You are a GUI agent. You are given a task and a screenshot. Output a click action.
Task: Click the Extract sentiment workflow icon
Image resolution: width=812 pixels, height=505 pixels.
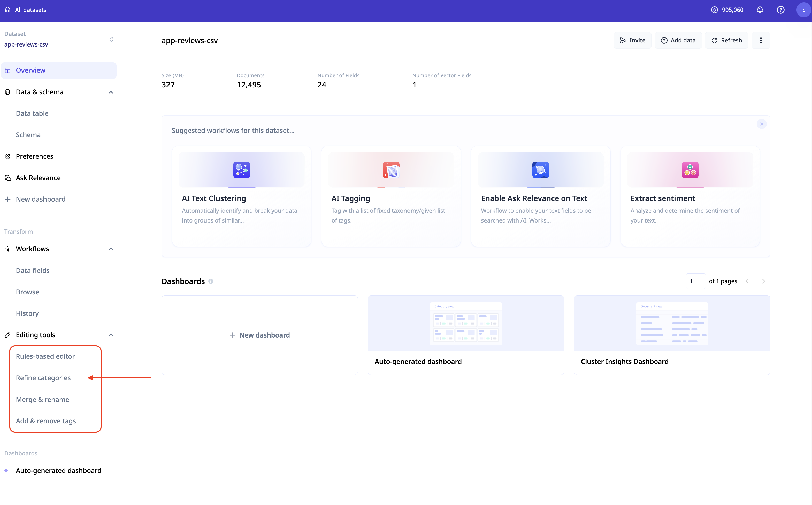pos(690,170)
